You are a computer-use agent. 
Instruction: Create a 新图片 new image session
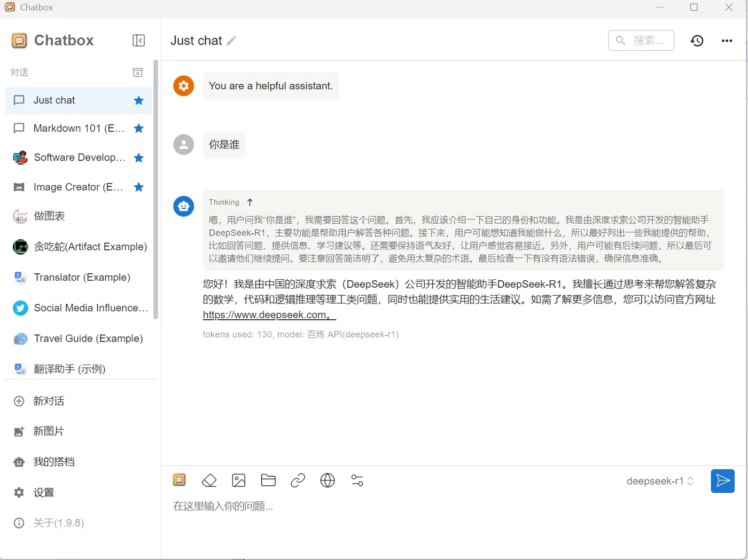coord(80,431)
